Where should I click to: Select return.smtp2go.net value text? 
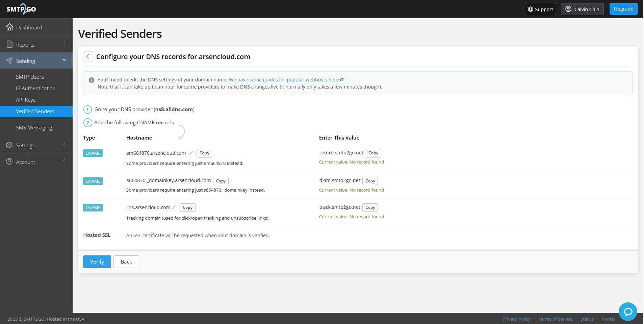(x=341, y=153)
